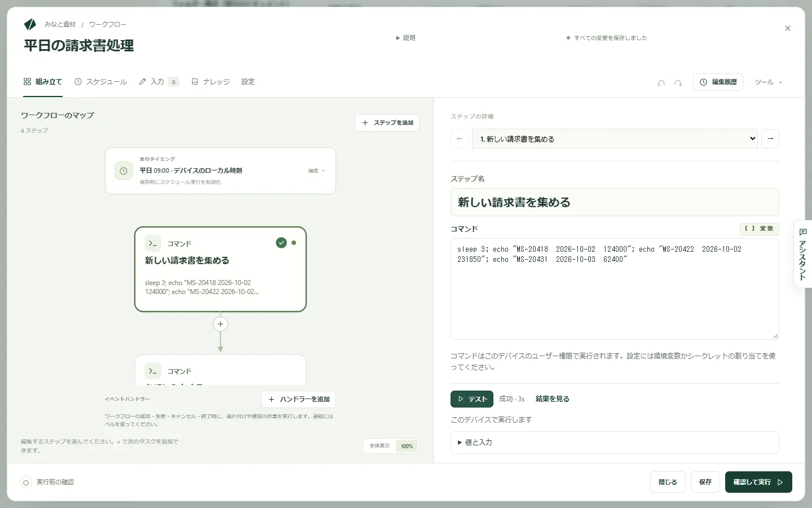Go to next step with right arrow
The width and height of the screenshot is (812, 508).
(770, 139)
